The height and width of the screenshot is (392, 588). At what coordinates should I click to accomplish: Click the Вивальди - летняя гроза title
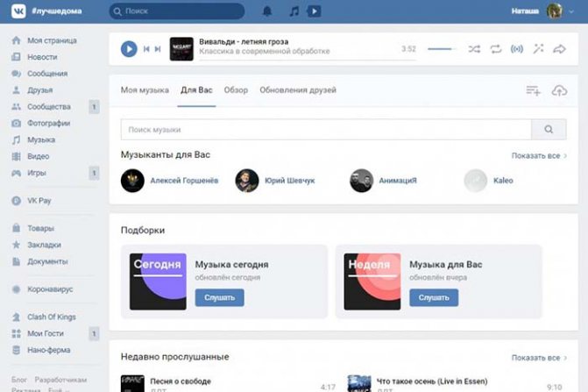(244, 41)
